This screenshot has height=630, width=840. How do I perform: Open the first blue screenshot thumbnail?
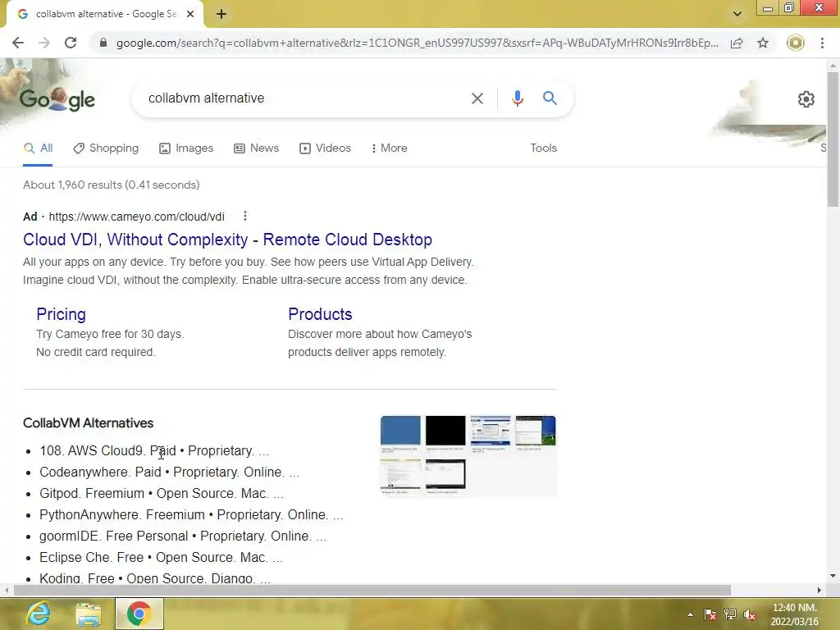[x=400, y=430]
